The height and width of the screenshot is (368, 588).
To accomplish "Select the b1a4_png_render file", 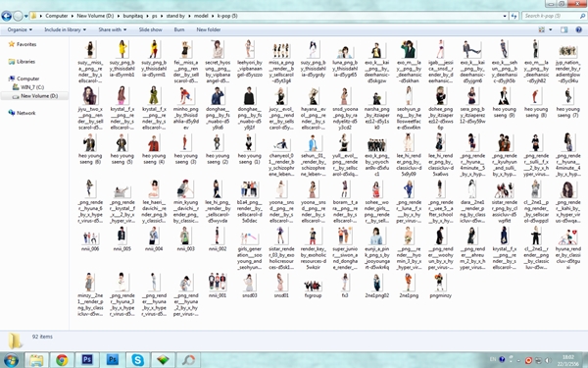I will [249, 202].
